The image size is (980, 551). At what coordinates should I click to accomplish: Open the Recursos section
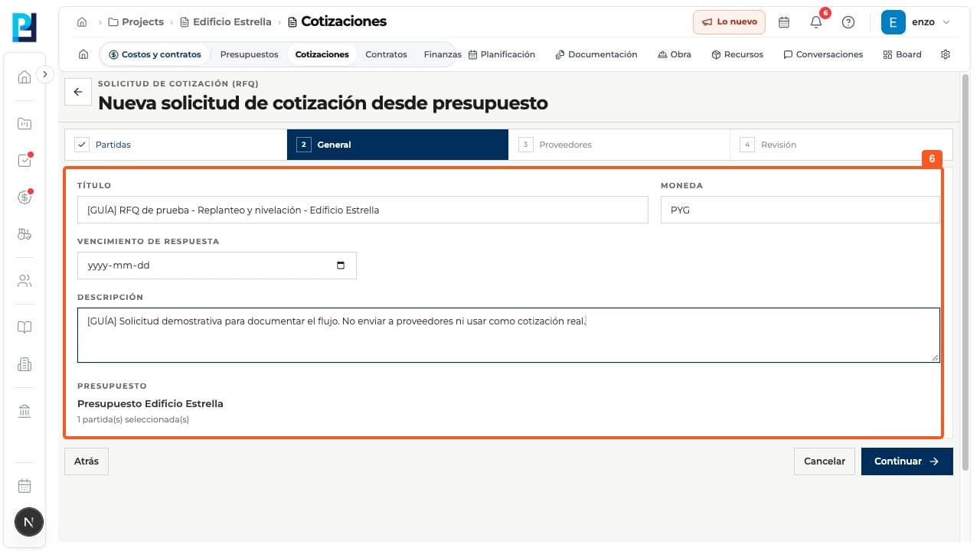pos(737,54)
